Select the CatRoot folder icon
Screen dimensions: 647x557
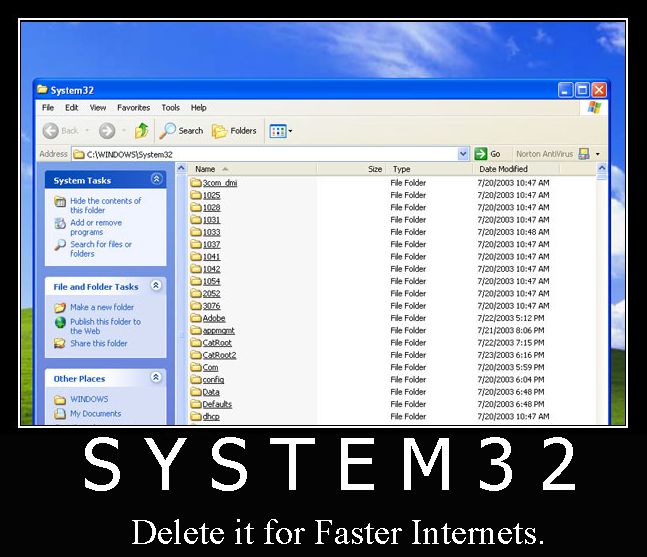click(x=196, y=343)
